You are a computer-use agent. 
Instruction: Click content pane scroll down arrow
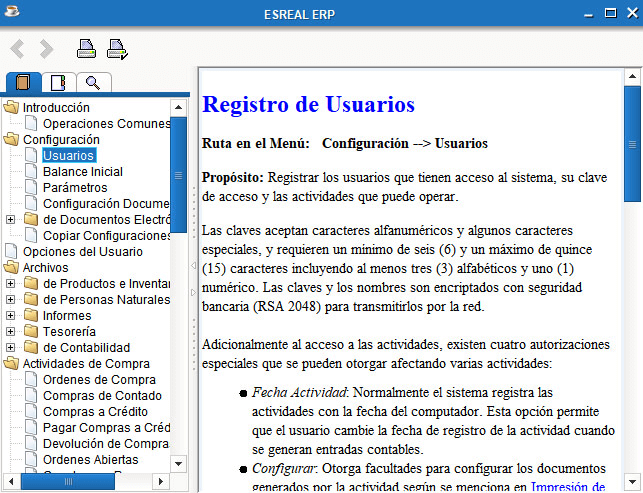[632, 481]
